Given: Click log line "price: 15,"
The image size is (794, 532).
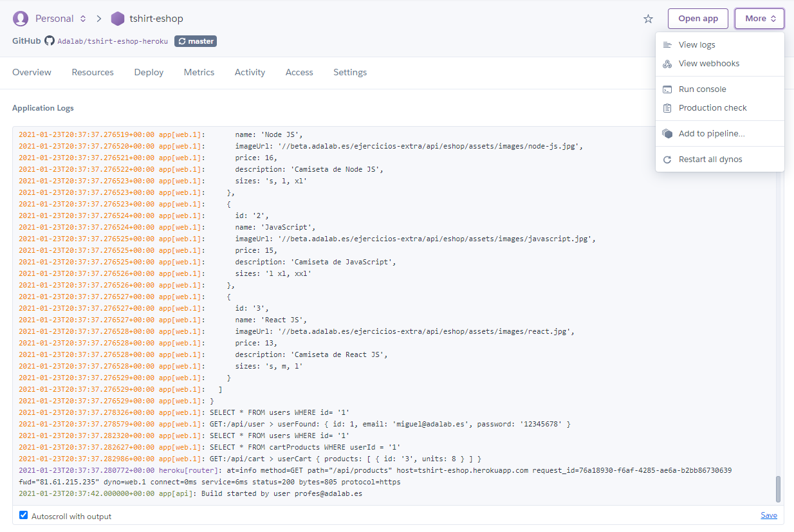Looking at the screenshot, I should 255,251.
